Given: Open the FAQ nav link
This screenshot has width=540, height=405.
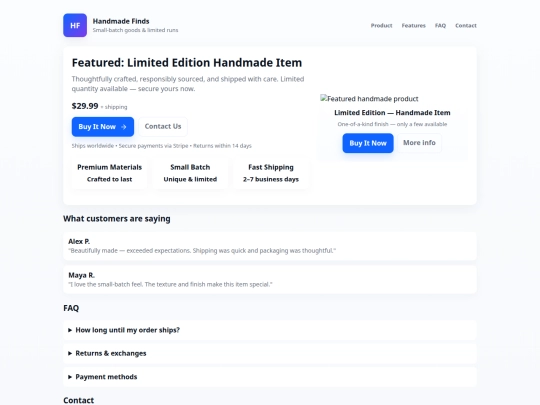Looking at the screenshot, I should pos(440,25).
